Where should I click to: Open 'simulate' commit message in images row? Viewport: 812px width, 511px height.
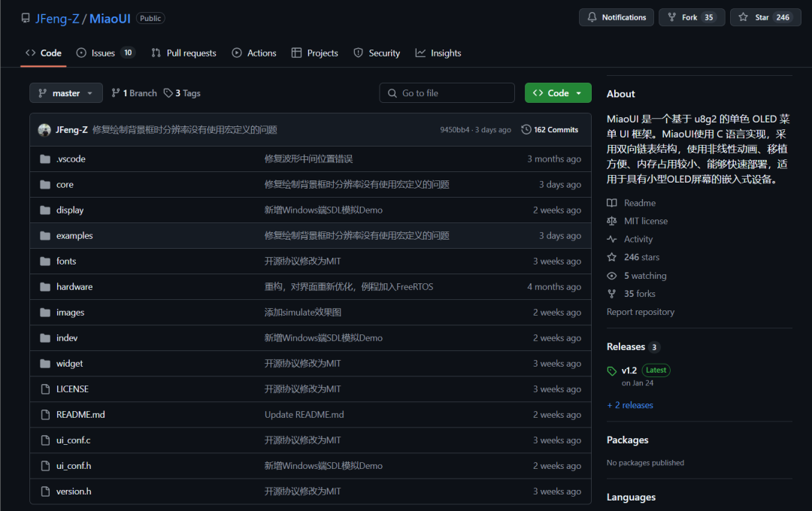(303, 313)
